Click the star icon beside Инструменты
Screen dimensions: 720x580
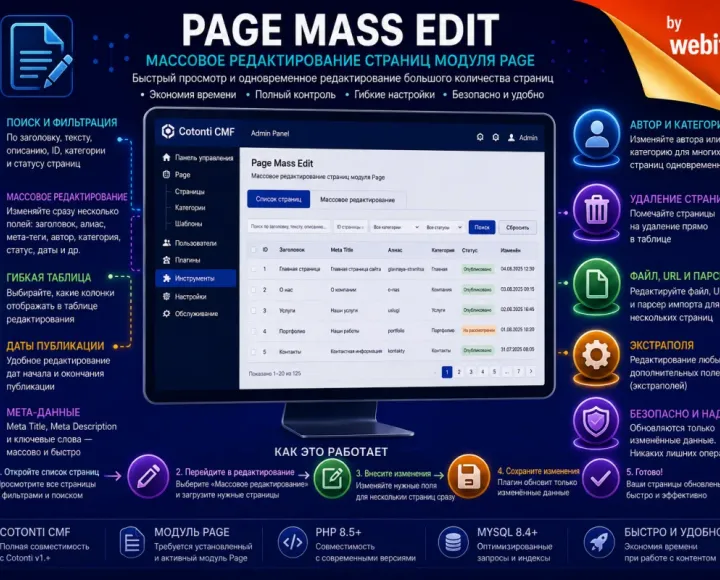click(x=166, y=278)
